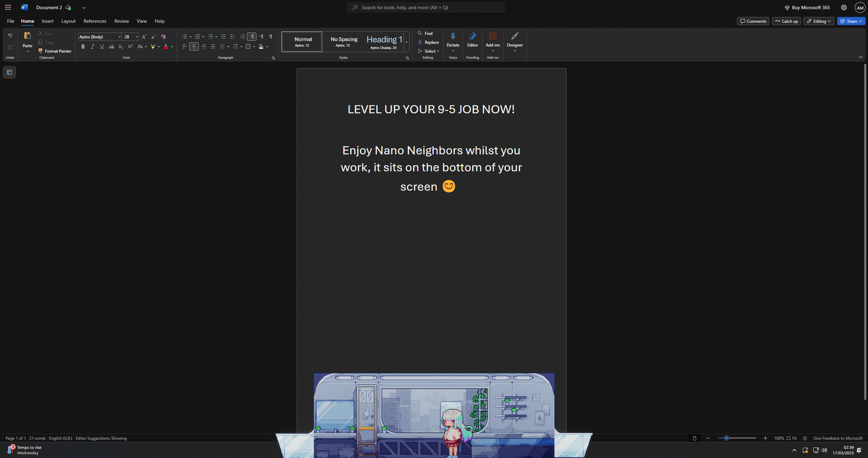The width and height of the screenshot is (868, 458).
Task: Toggle Underline formatting
Action: pos(102,47)
